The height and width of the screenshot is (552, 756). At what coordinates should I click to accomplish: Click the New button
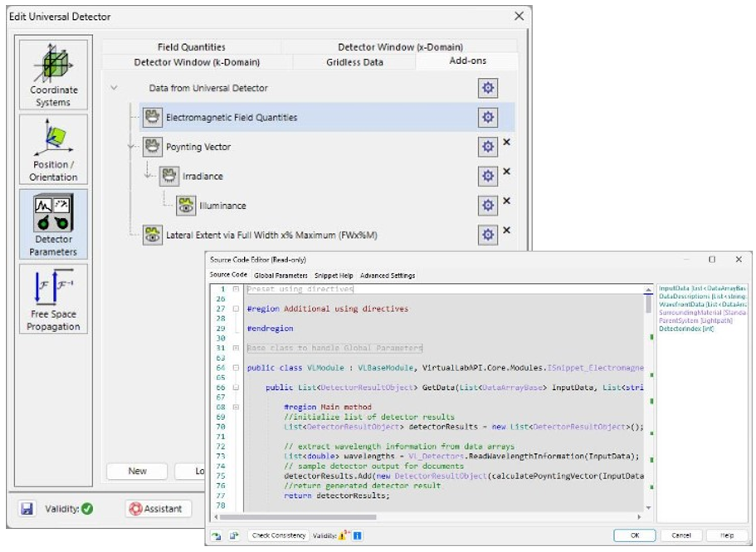pos(137,471)
